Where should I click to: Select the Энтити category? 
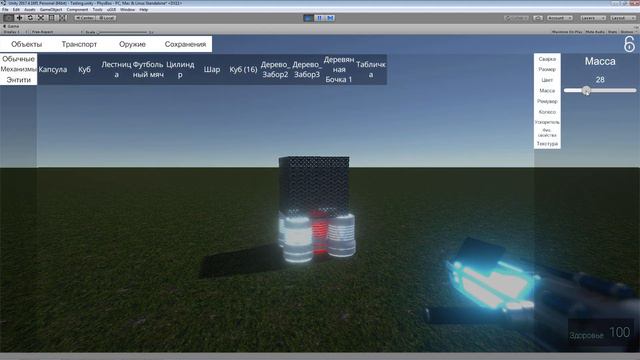[x=18, y=80]
